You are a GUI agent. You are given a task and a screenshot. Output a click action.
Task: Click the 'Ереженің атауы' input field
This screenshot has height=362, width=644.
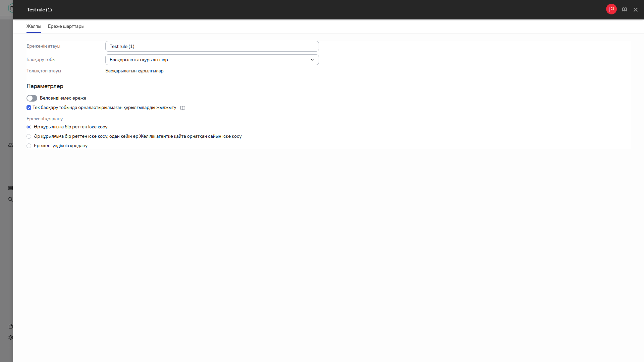[212, 46]
